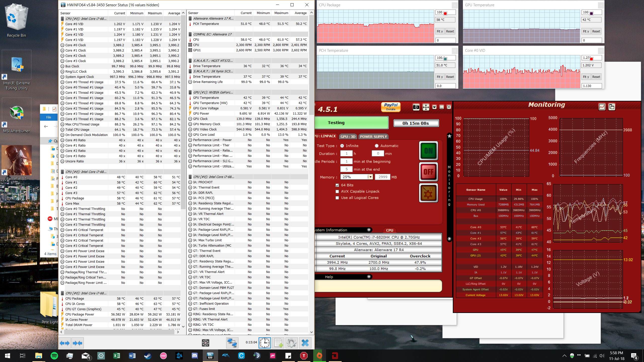Open Excel from the taskbar
The width and height of the screenshot is (644, 362).
pos(116,356)
